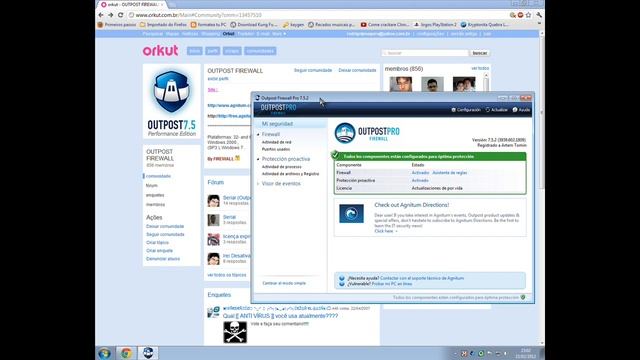Click membros in orkut left menu
The image size is (640, 360).
tap(156, 204)
